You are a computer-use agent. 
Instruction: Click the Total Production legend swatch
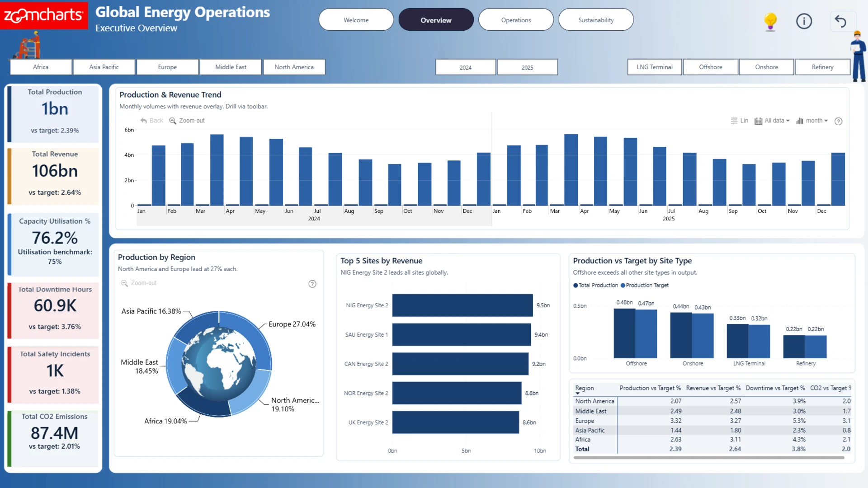(576, 286)
